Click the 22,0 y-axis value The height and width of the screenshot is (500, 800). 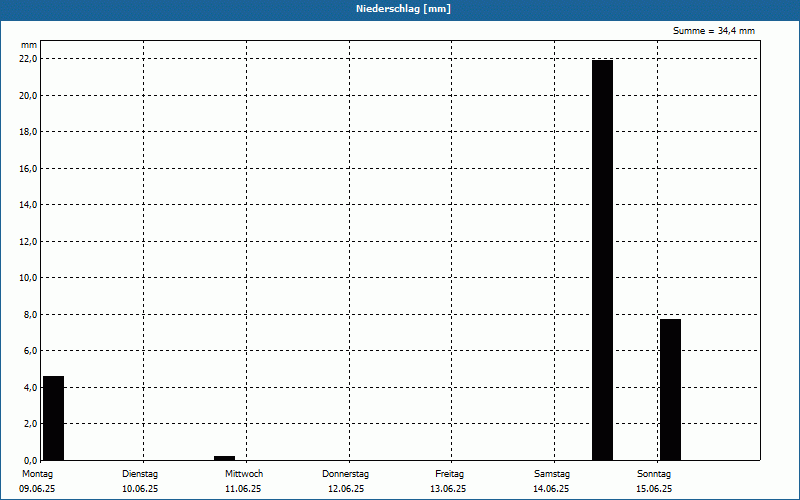coord(29,59)
